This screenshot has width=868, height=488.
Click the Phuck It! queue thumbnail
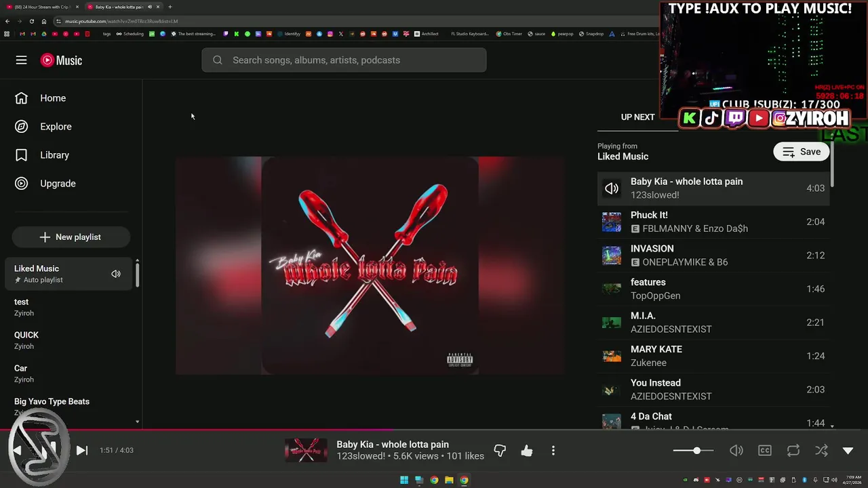[x=612, y=222]
